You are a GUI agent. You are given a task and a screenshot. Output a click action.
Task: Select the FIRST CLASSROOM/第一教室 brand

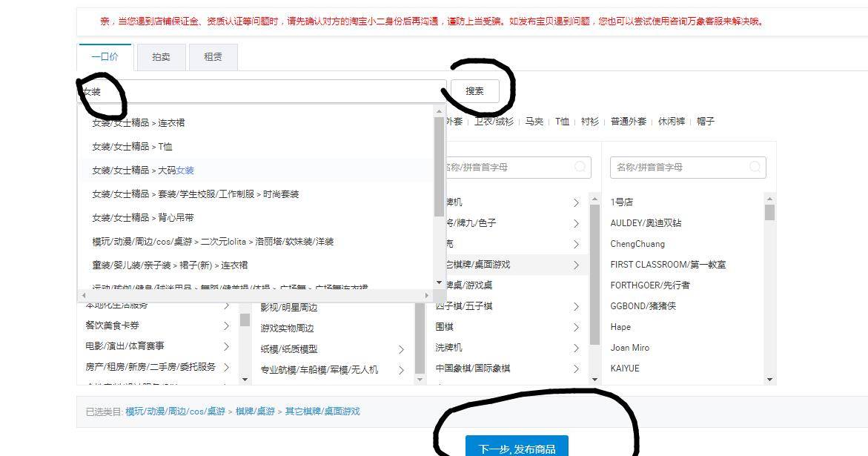(667, 265)
